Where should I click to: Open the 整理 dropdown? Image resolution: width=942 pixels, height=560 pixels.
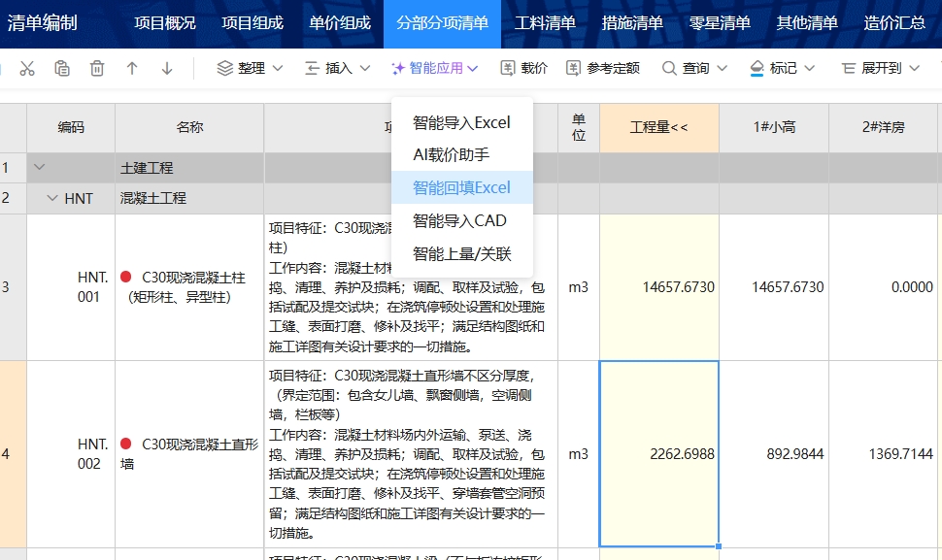(x=250, y=69)
